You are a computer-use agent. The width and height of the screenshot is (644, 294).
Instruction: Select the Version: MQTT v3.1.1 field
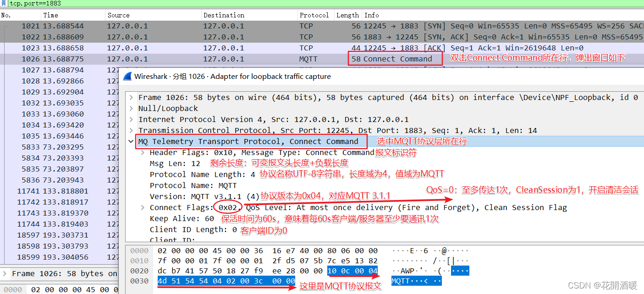click(197, 196)
